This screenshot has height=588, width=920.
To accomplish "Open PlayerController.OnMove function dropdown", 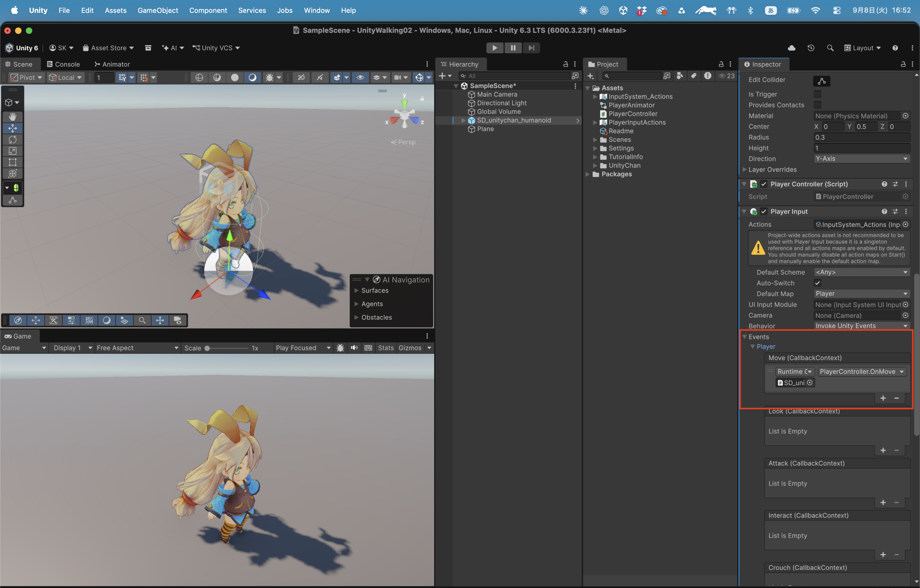I will (x=861, y=371).
